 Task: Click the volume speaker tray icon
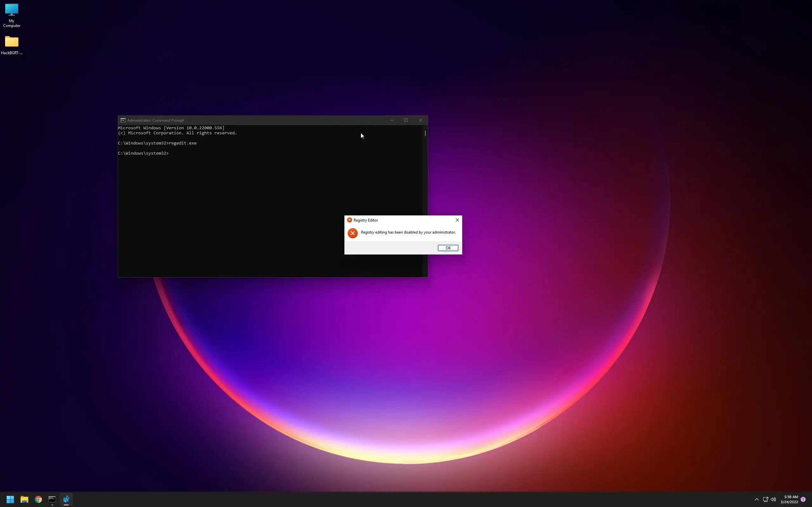tap(773, 499)
